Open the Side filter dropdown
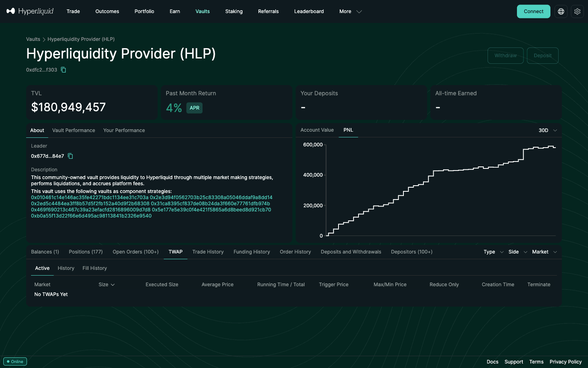The image size is (588, 368). (518, 252)
